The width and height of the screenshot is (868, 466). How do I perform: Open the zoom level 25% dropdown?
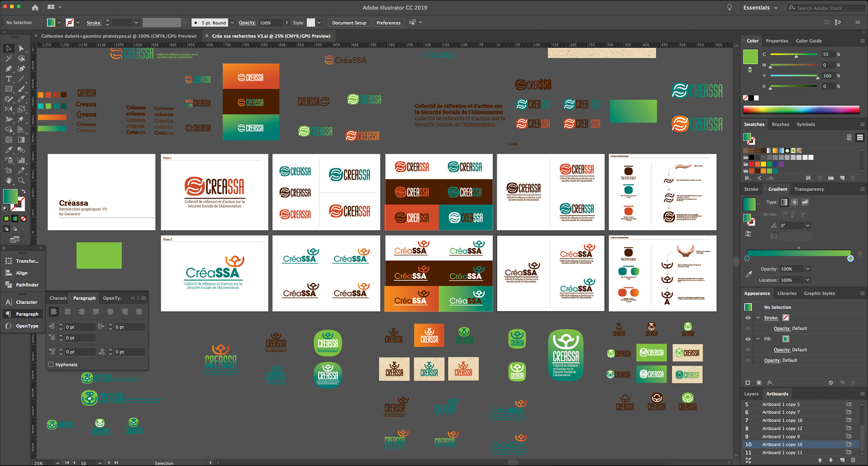pyautogui.click(x=57, y=463)
